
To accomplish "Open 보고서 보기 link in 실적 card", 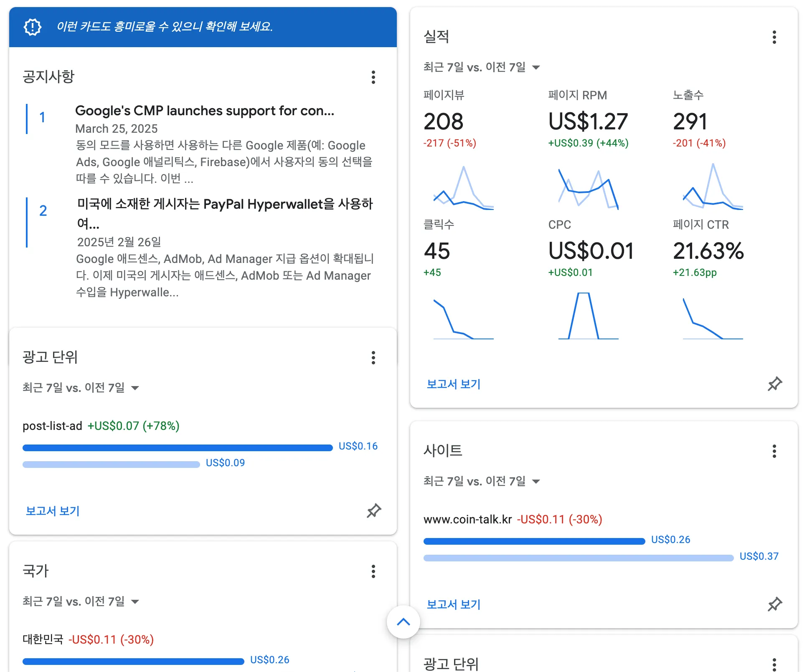I will [x=454, y=384].
